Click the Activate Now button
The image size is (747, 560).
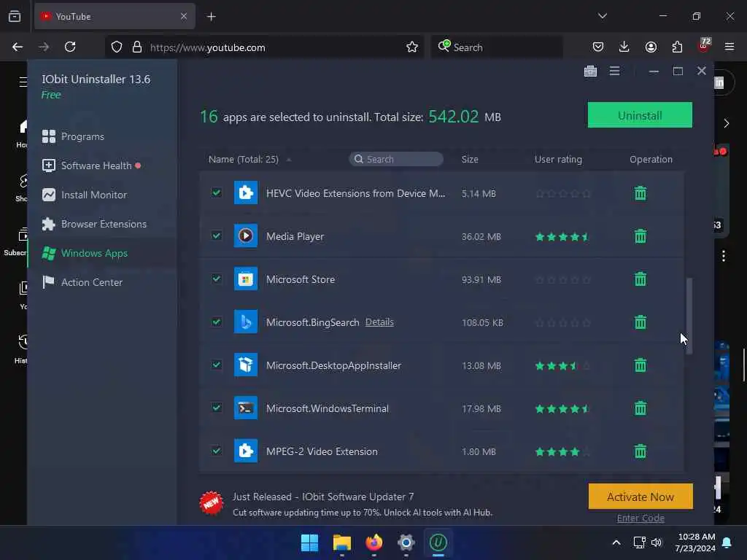click(x=640, y=497)
